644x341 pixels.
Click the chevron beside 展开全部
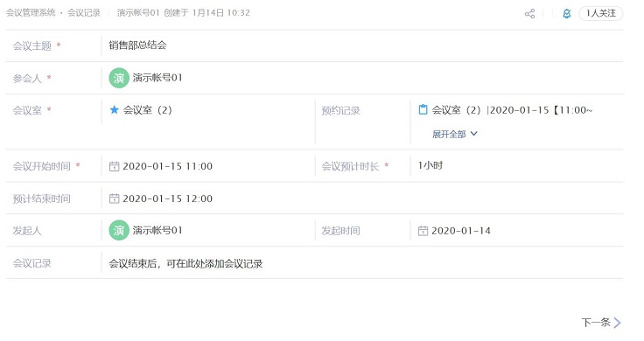(x=473, y=134)
